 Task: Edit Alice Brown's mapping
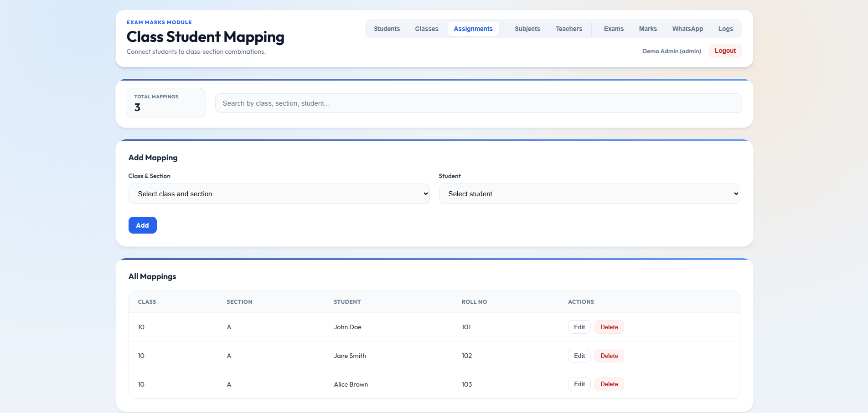tap(579, 384)
